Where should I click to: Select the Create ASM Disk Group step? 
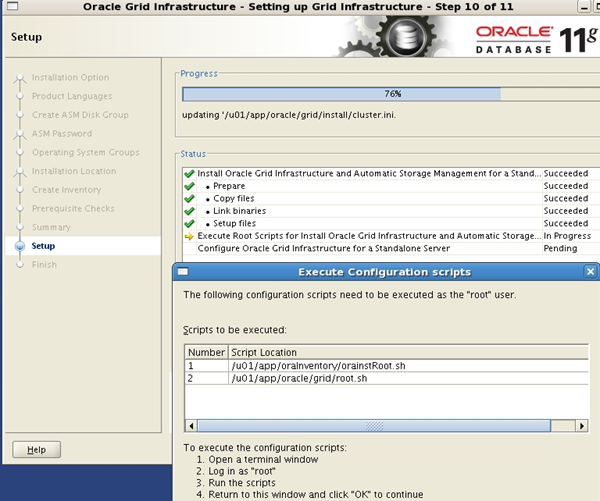tap(80, 115)
